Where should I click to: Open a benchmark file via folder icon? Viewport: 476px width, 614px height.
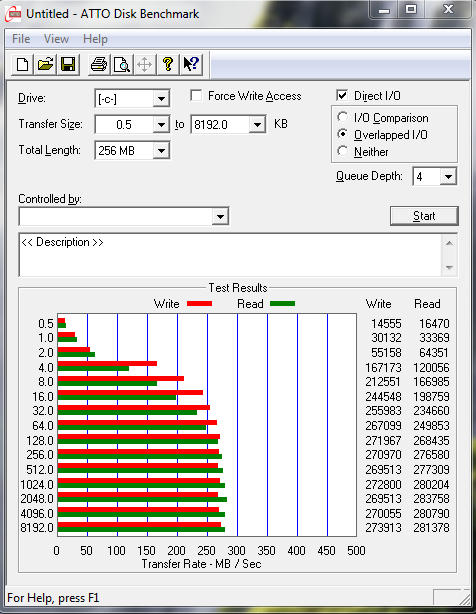tap(45, 64)
